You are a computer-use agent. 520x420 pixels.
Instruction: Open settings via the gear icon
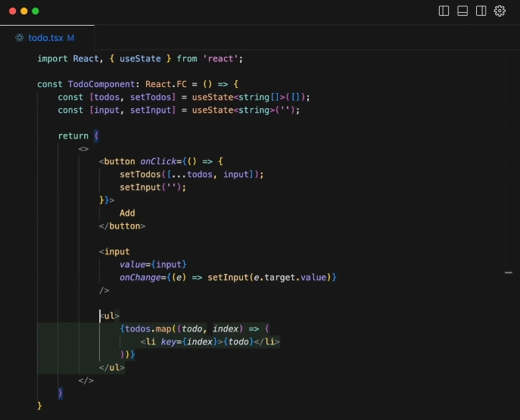tap(500, 11)
